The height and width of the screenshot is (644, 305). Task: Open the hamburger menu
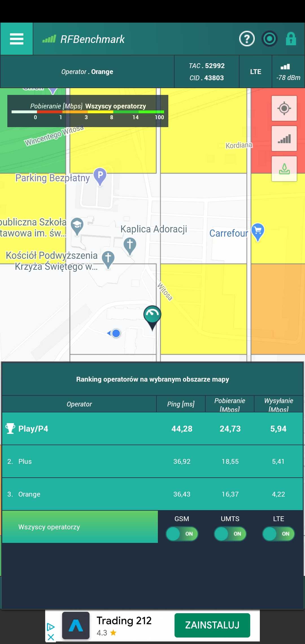[x=17, y=39]
